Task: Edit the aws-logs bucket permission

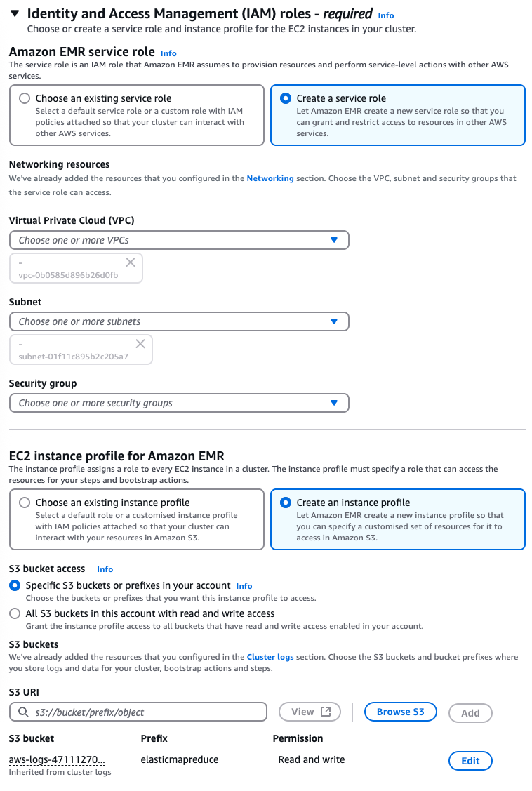Action: click(x=470, y=760)
